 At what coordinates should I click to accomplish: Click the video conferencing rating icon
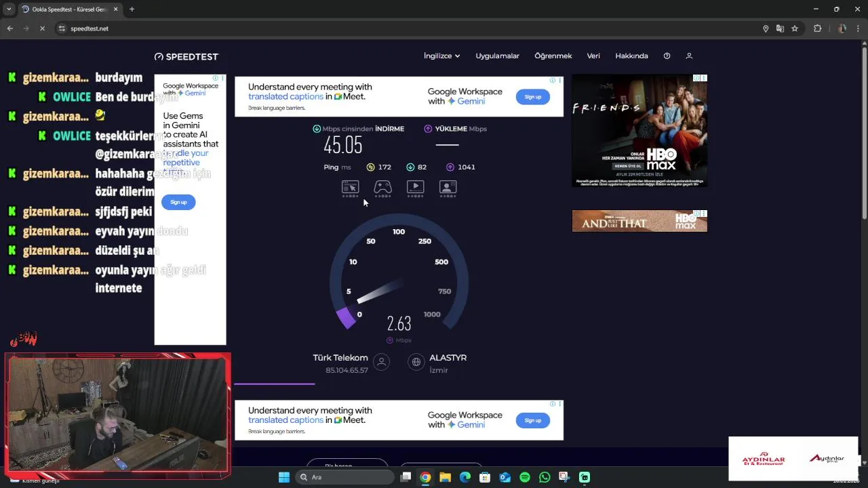[x=448, y=188]
